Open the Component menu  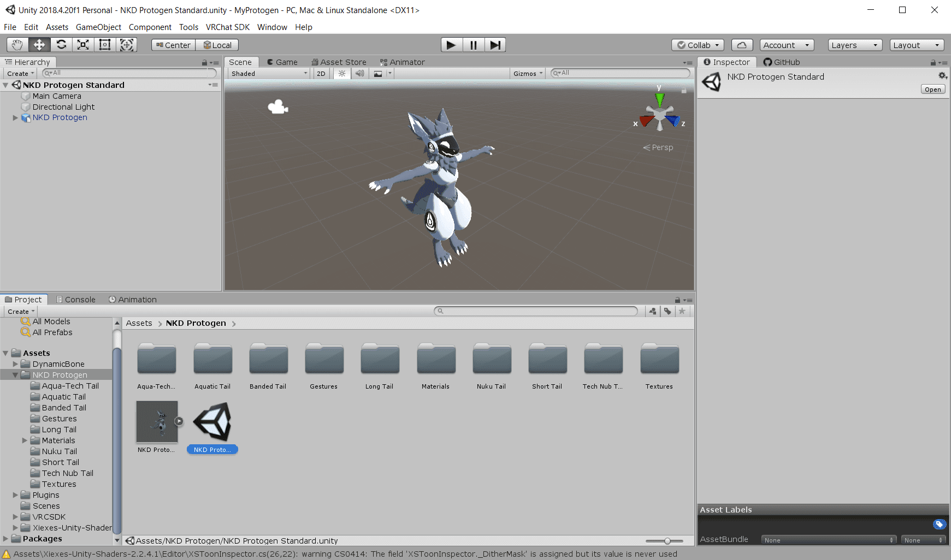[150, 27]
